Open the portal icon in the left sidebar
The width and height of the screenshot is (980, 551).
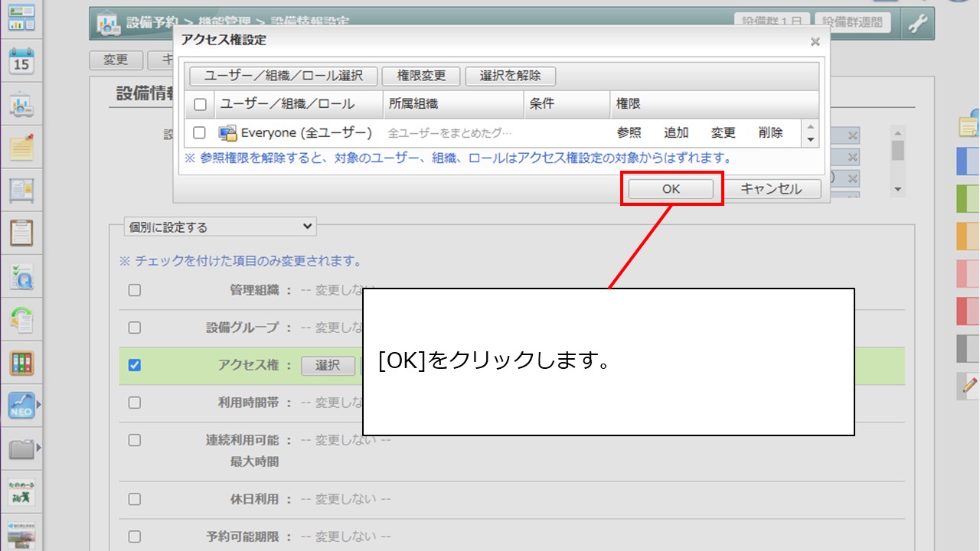[21, 18]
